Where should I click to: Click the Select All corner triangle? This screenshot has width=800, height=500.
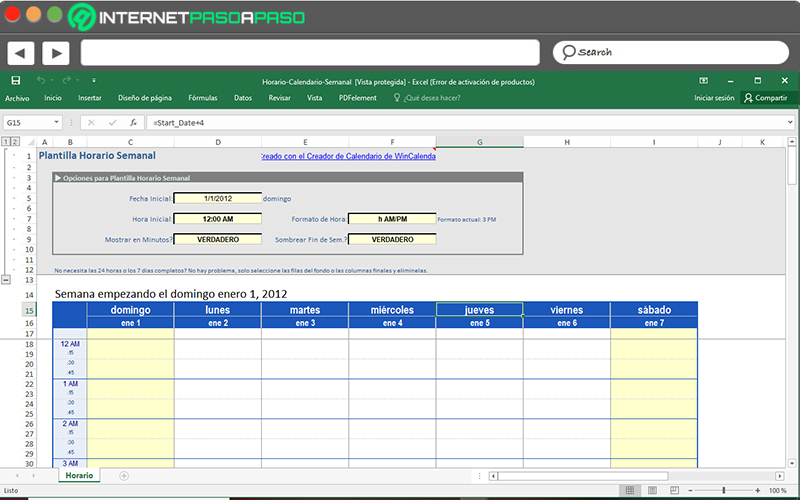point(31,142)
